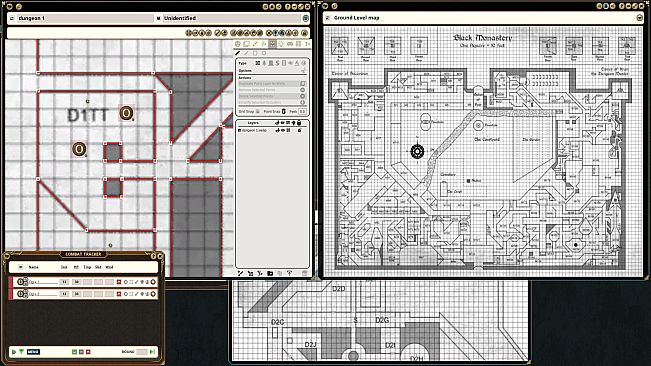
Task: Choose the Window occluder type icon
Action: point(284,63)
